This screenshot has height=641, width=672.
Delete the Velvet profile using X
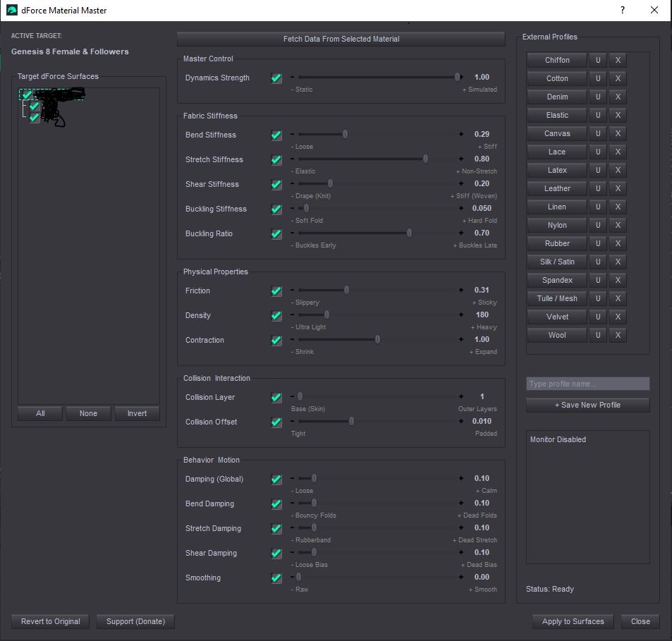tap(618, 317)
